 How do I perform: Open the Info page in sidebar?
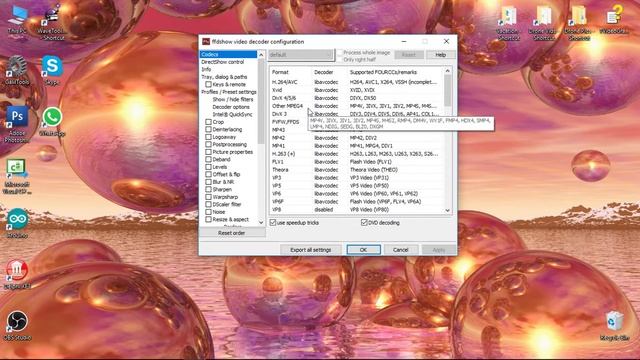(206, 69)
